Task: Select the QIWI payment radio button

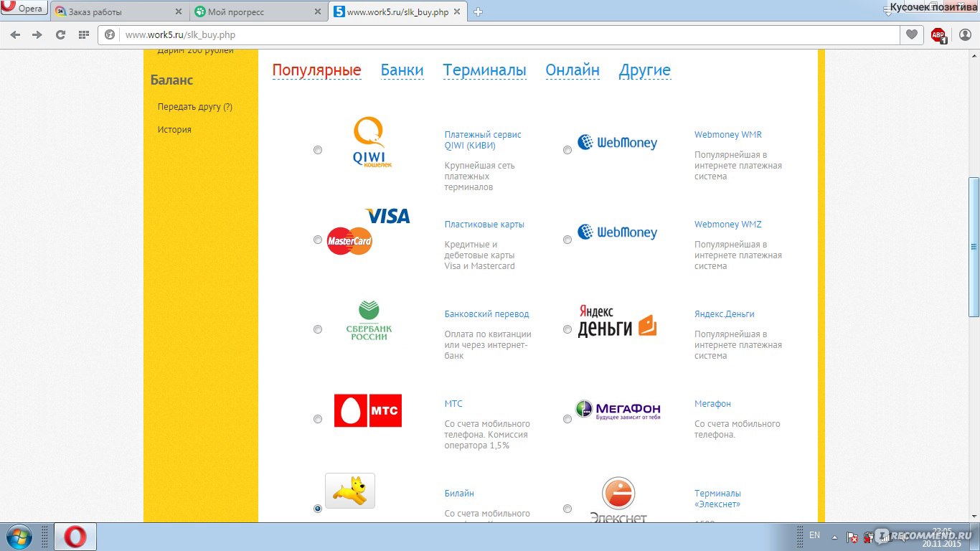Action: coord(318,150)
